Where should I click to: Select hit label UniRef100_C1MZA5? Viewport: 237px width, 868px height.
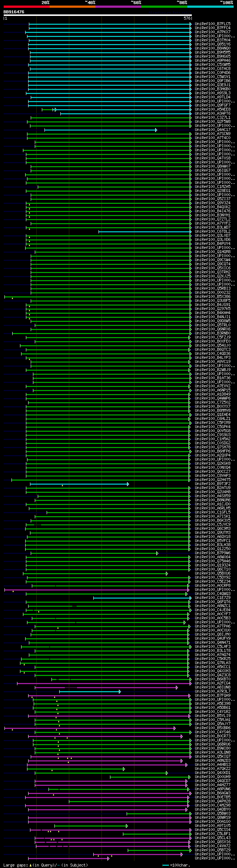[213, 187]
